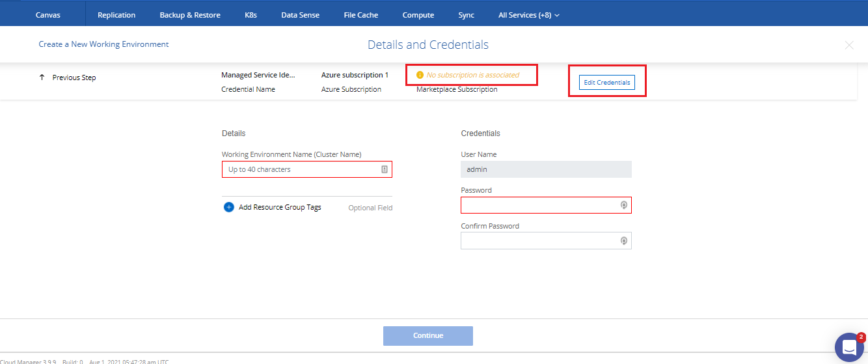Go to Backup & Restore tab

coord(190,15)
